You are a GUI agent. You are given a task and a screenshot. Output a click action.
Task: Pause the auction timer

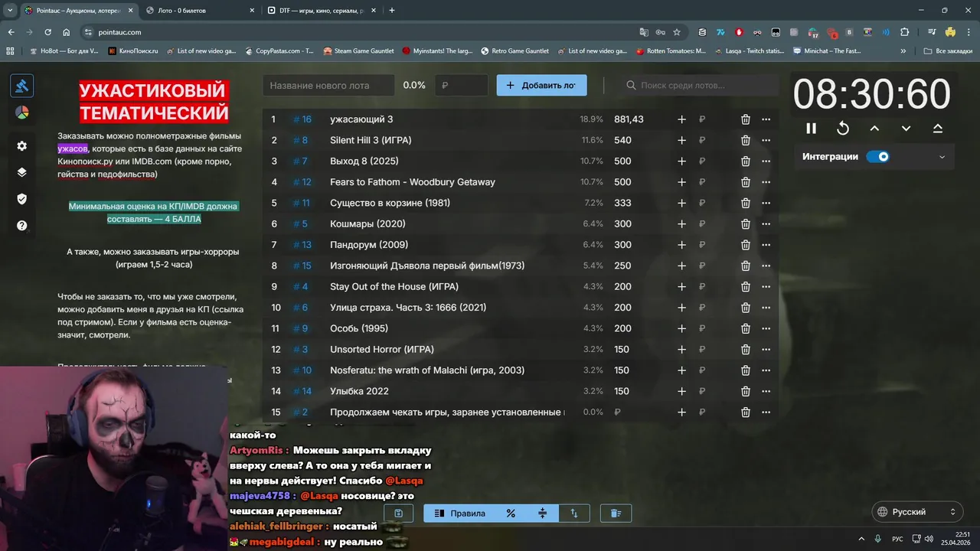click(811, 129)
